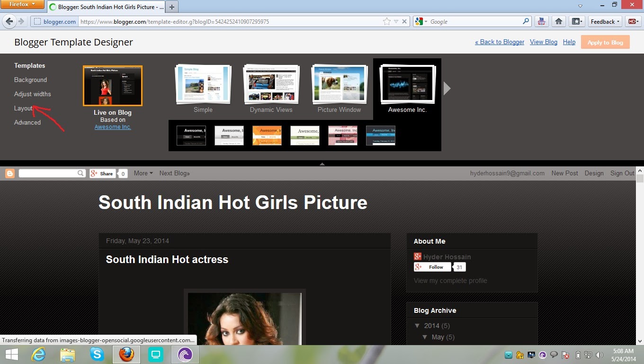The image size is (644, 364).
Task: Click the navbar search magnifier icon
Action: pyautogui.click(x=81, y=173)
